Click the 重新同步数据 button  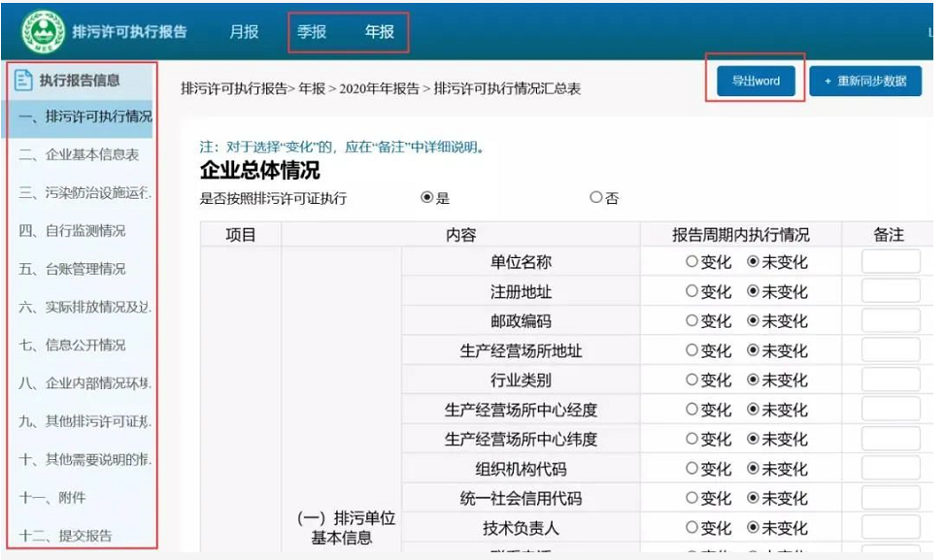864,81
